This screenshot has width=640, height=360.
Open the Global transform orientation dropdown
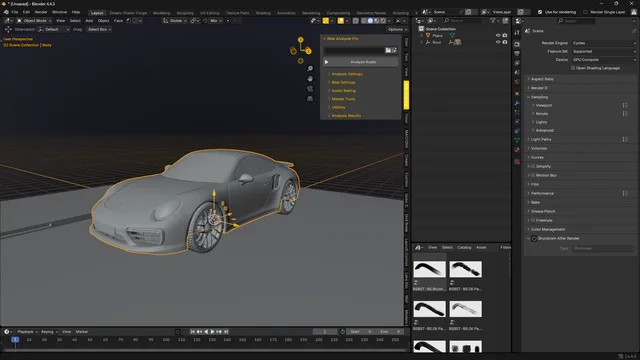[175, 20]
